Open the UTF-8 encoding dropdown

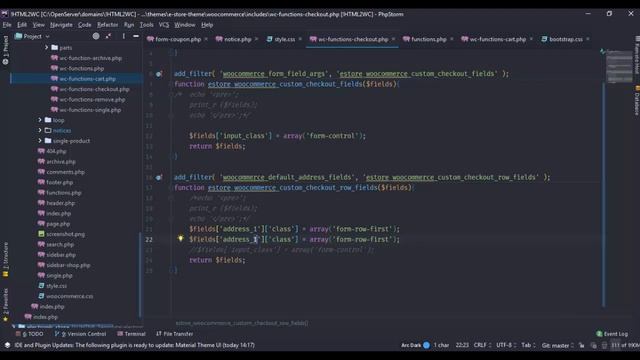point(506,345)
